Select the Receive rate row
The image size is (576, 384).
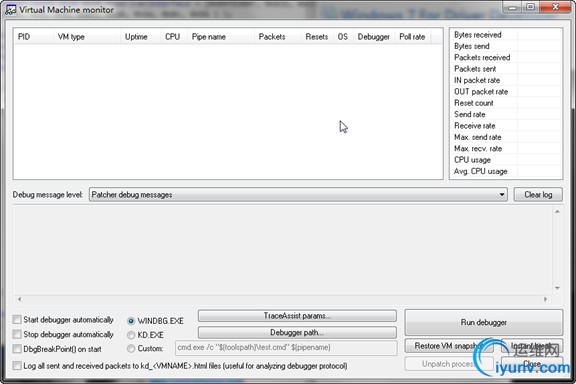click(x=506, y=126)
